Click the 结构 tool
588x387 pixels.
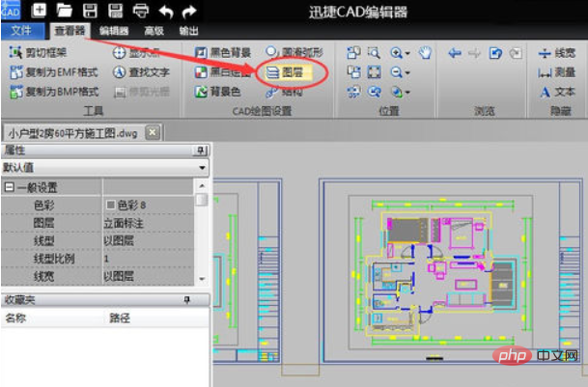[x=284, y=92]
